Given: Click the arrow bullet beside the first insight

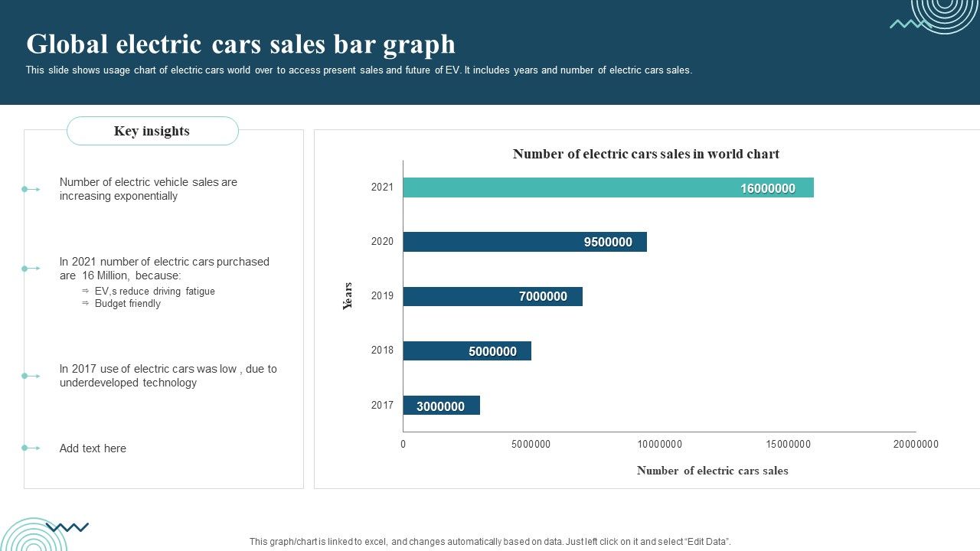Looking at the screenshot, I should coord(31,189).
